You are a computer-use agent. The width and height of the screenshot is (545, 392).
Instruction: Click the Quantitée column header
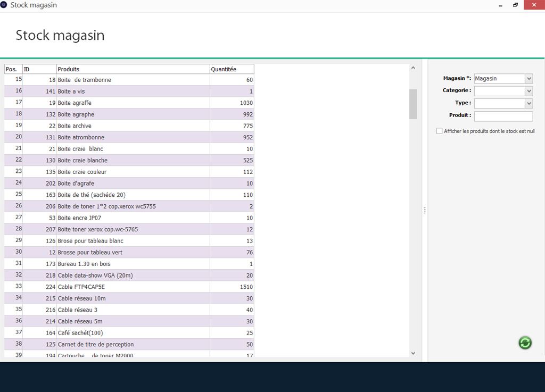tap(232, 69)
